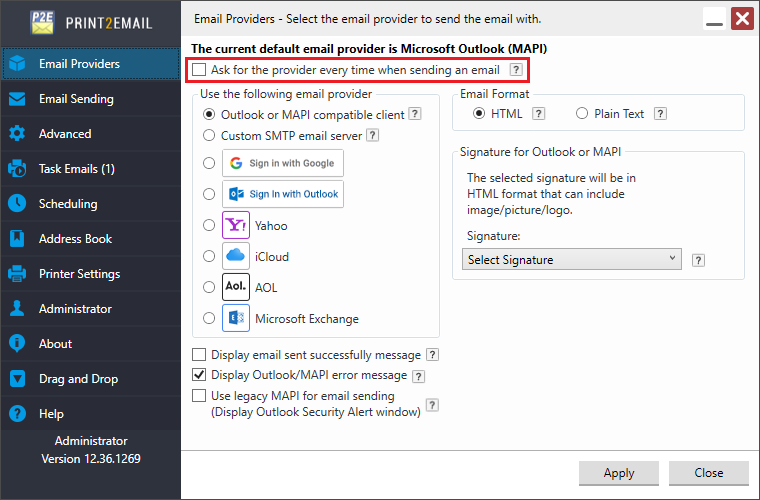Choose Plain Text email format

(582, 114)
